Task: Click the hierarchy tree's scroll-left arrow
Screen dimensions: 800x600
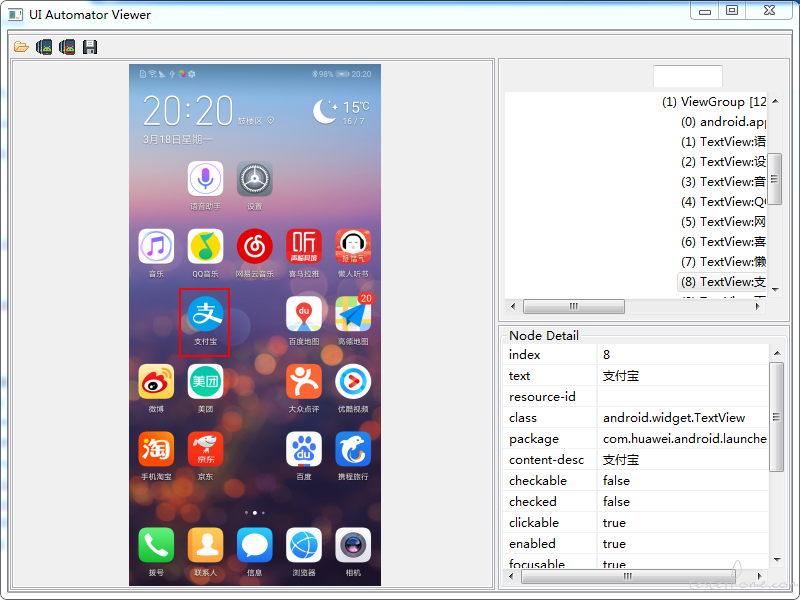Action: pyautogui.click(x=513, y=307)
